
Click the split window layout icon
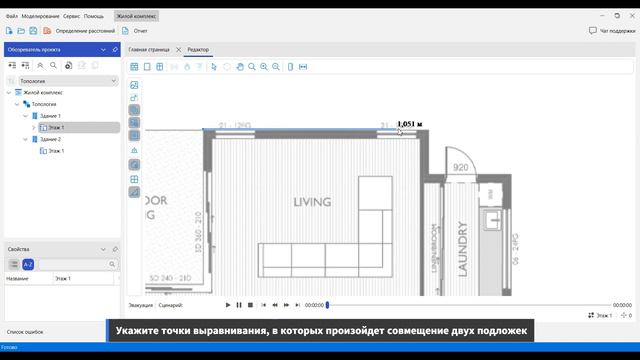tap(160, 67)
